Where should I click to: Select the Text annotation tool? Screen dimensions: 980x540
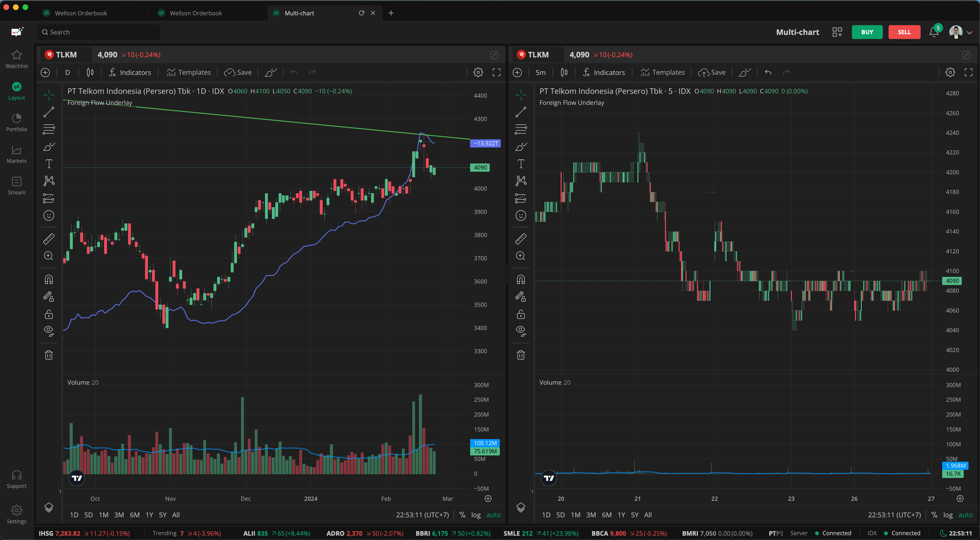49,163
